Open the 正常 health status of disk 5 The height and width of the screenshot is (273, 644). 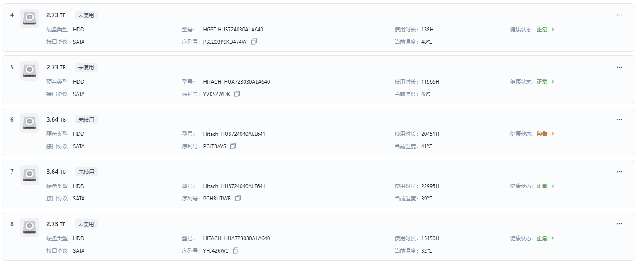[542, 82]
